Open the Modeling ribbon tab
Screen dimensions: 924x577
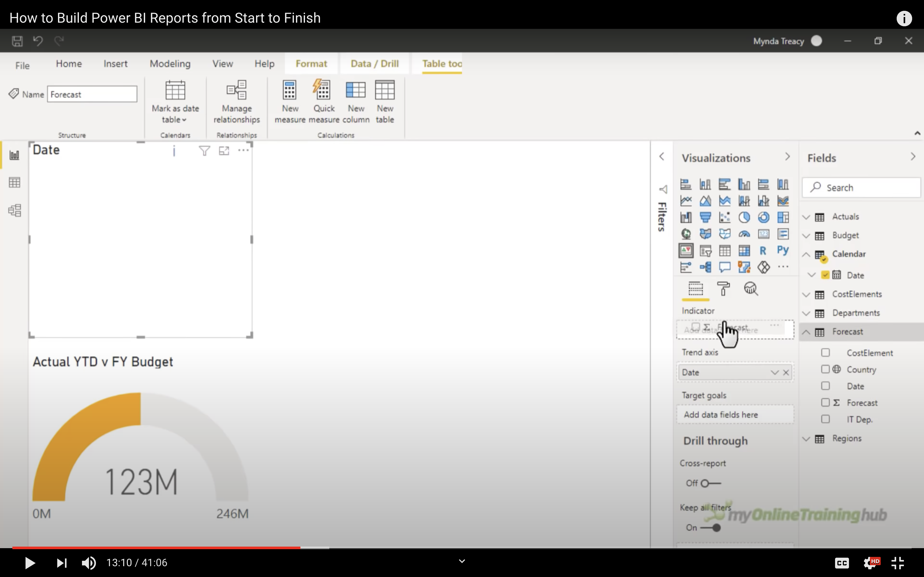tap(170, 64)
